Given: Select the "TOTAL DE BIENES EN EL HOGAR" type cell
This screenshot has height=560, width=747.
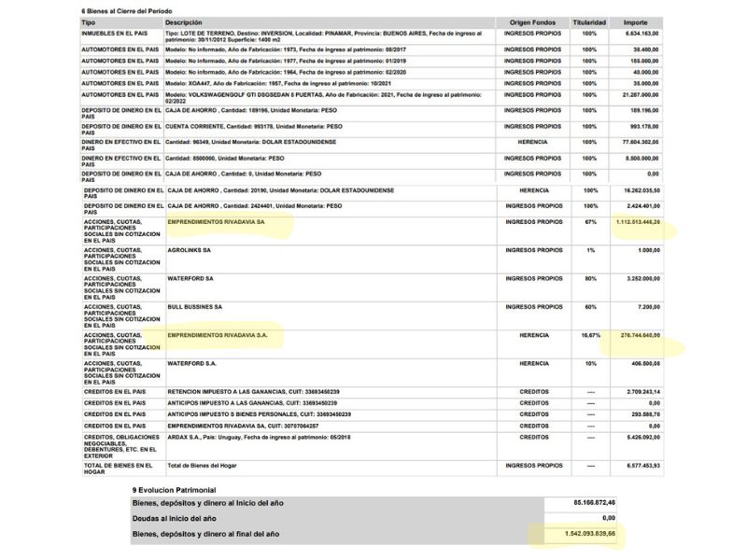Looking at the screenshot, I should click(119, 469).
